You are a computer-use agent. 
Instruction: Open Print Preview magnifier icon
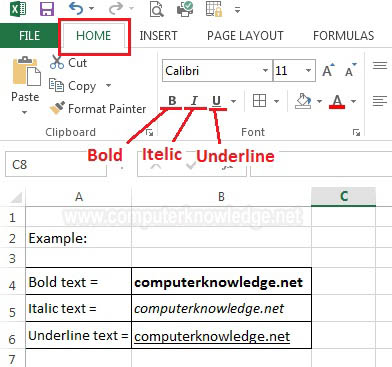coord(156,9)
